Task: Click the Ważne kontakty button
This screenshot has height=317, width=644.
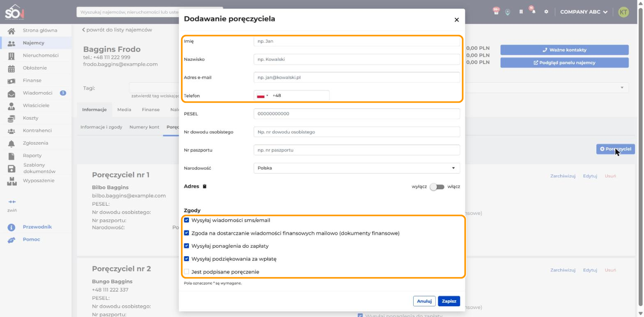Action: pyautogui.click(x=564, y=50)
